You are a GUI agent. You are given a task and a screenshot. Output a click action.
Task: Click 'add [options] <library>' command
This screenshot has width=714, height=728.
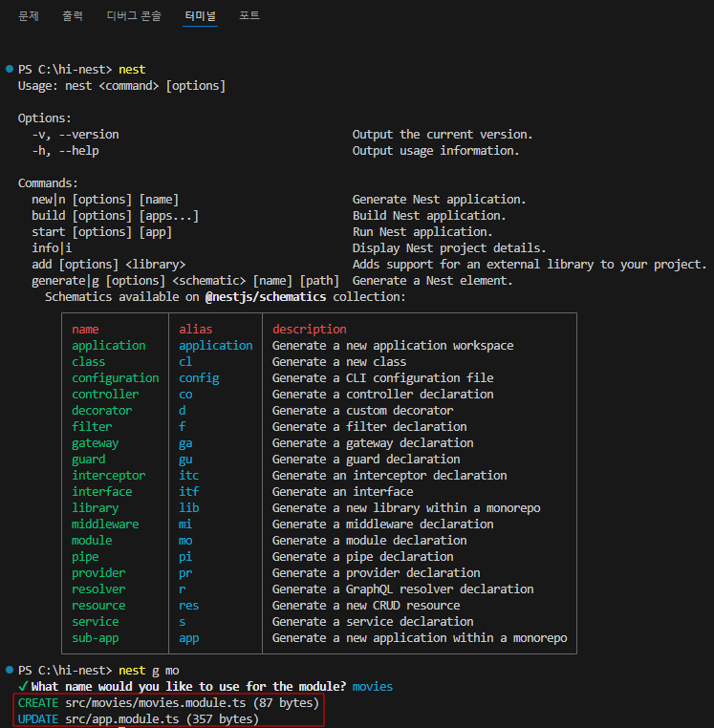[x=108, y=265]
